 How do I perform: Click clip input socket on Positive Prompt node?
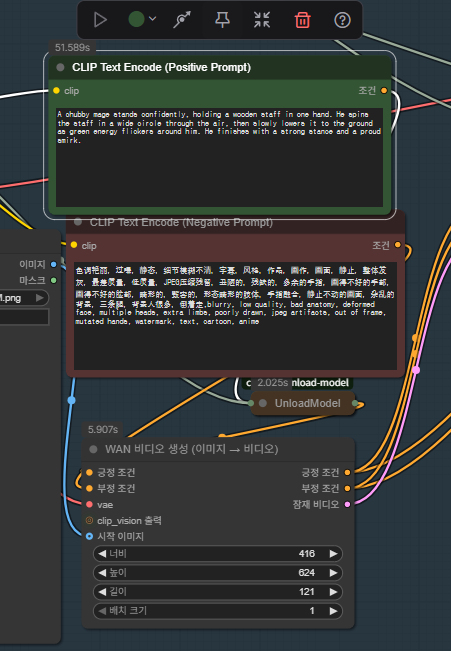pos(56,91)
